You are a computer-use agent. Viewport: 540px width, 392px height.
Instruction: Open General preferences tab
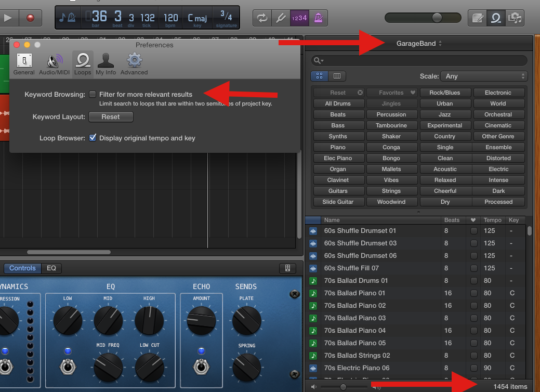(24, 64)
